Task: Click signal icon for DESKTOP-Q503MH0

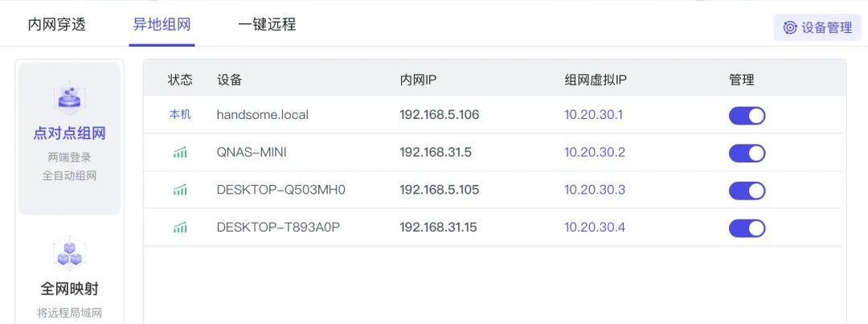Action: click(x=180, y=190)
